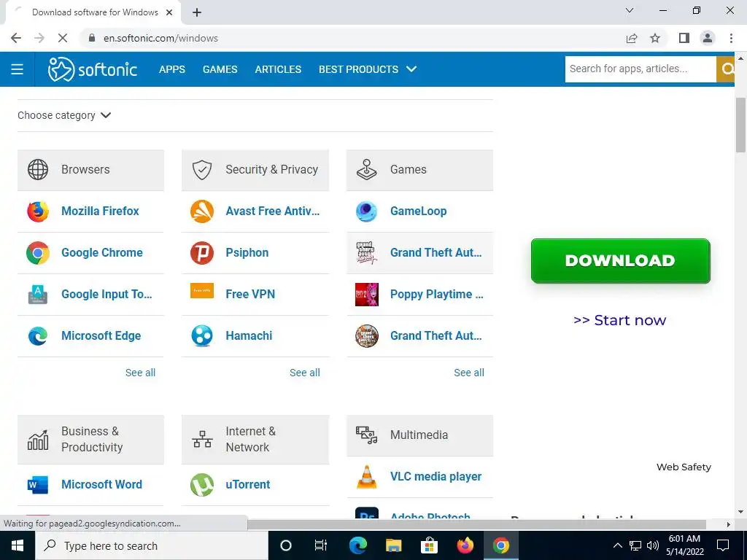
Task: Open the GAMES menu item
Action: (x=220, y=69)
